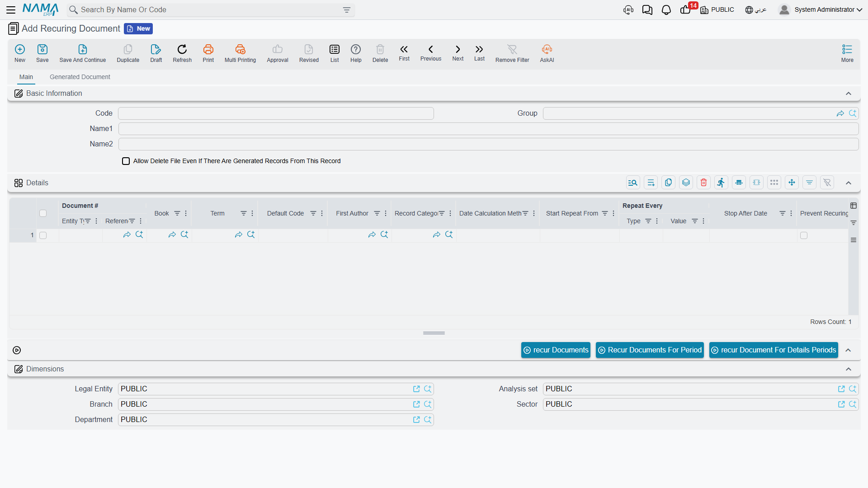Click the Sector field
The image size is (868, 488).
701,404
